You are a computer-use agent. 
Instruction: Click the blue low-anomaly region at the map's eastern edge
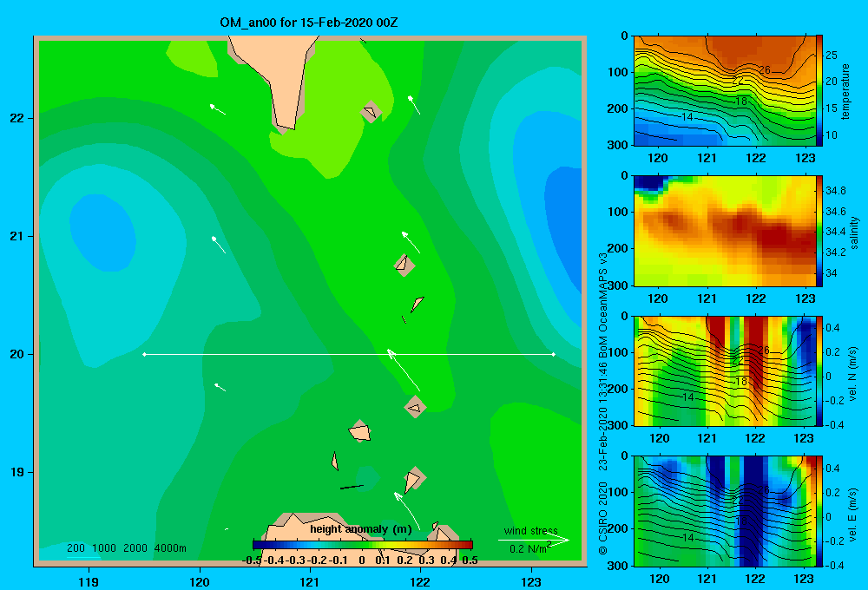[563, 230]
